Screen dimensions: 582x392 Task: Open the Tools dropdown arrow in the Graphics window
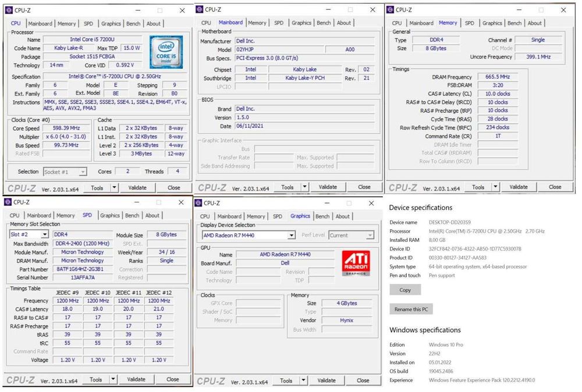[304, 380]
